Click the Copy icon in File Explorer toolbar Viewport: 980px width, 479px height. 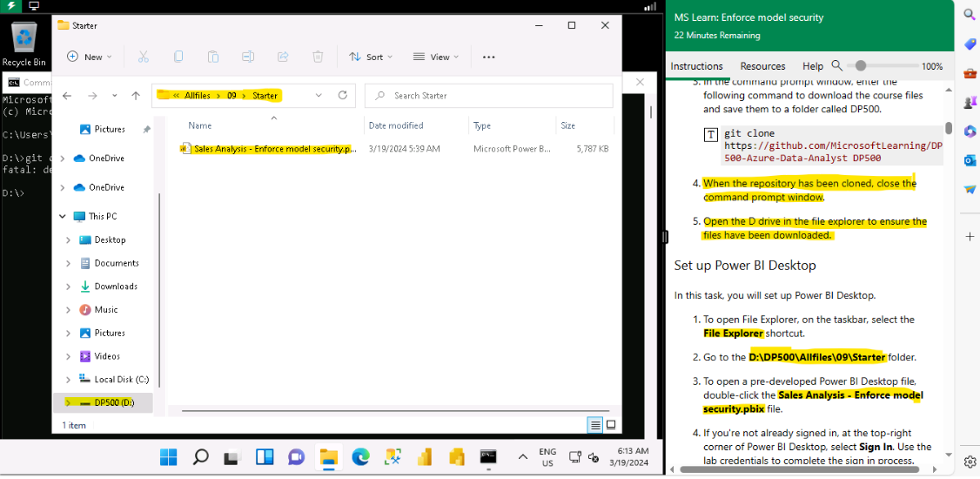(178, 57)
